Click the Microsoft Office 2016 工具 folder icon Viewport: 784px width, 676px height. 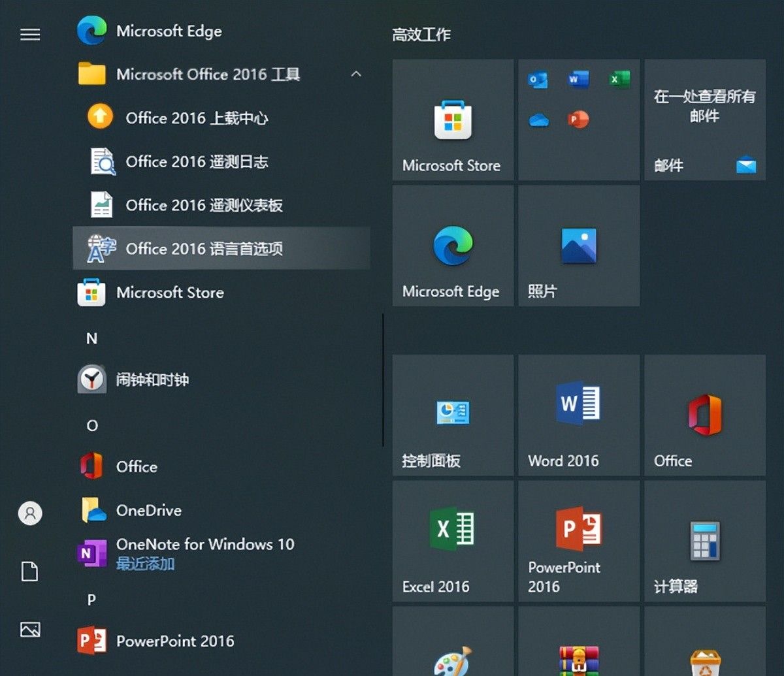coord(92,74)
